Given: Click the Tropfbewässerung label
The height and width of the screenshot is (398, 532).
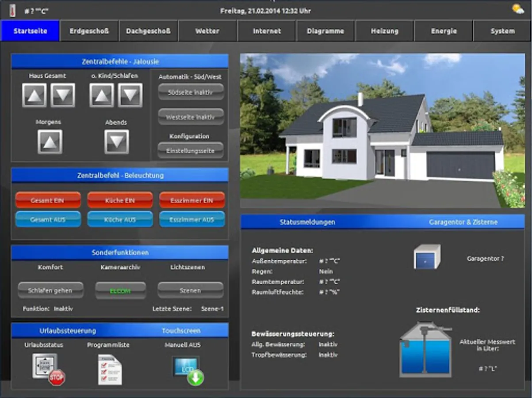Looking at the screenshot, I should coord(279,355).
